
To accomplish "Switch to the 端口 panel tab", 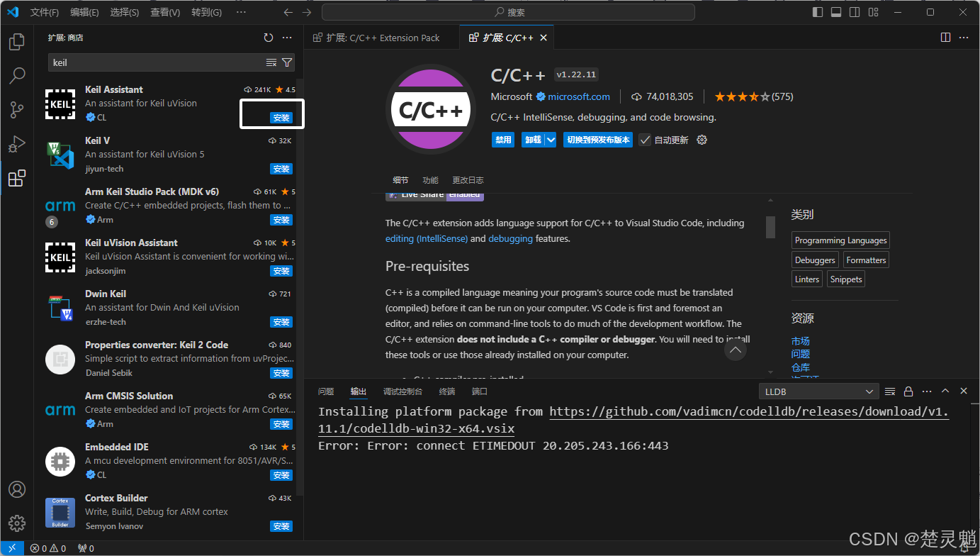I will [480, 391].
